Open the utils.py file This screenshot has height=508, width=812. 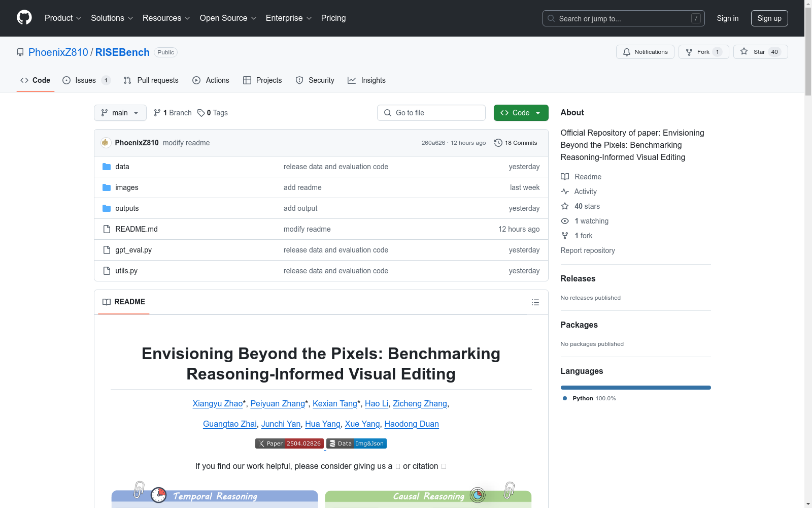126,271
